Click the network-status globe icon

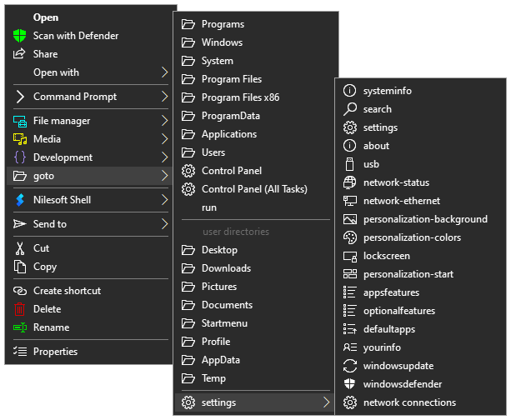[350, 182]
